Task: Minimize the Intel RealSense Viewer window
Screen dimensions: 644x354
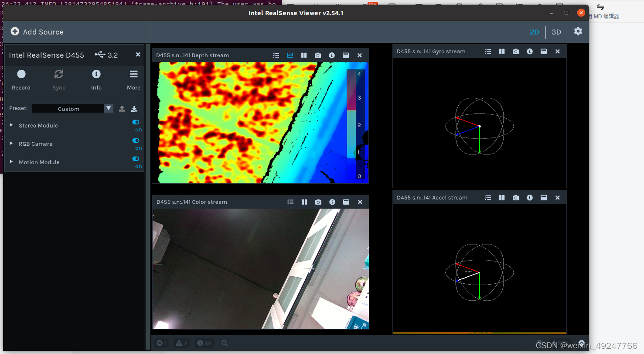Action: (x=552, y=13)
